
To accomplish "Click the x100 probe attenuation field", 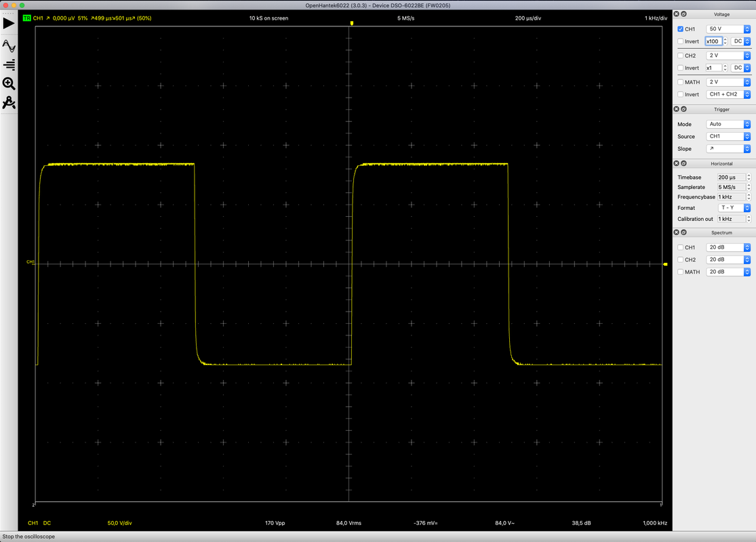I will pyautogui.click(x=714, y=41).
